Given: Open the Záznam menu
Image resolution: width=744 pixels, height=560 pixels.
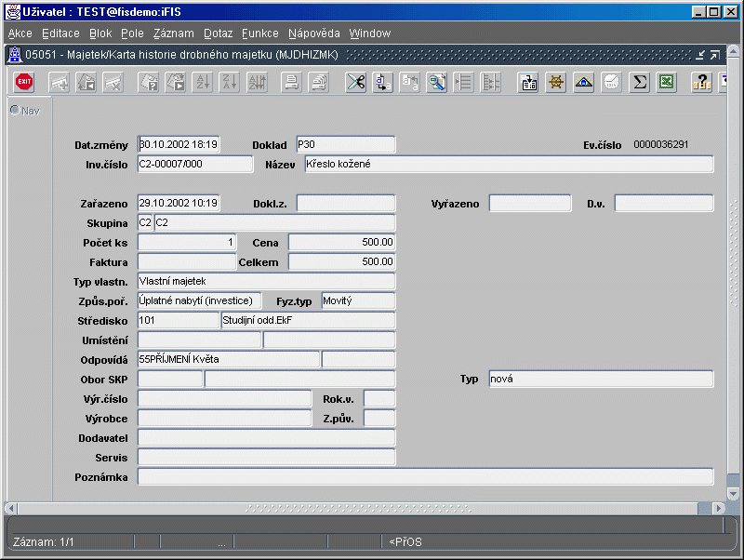Looking at the screenshot, I should 173,33.
